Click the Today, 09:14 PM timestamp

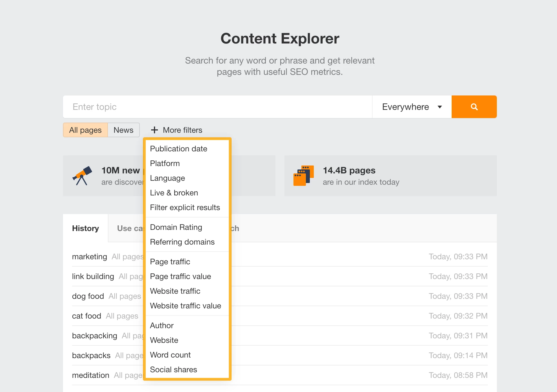pos(458,356)
